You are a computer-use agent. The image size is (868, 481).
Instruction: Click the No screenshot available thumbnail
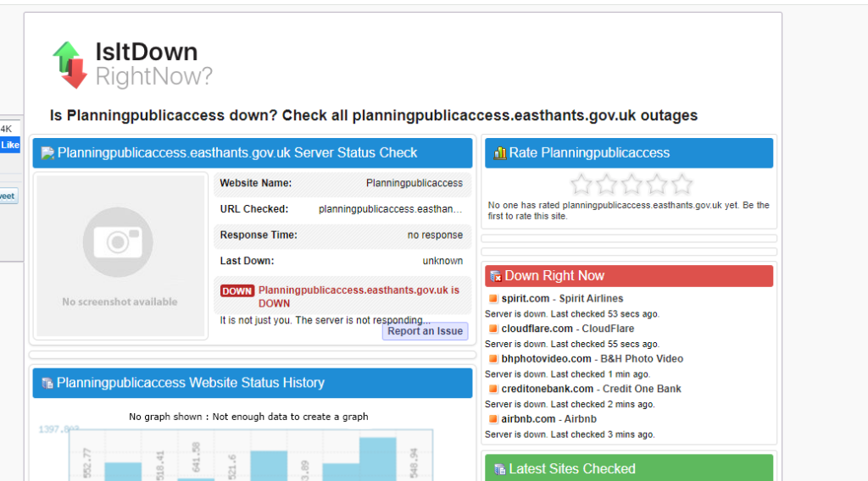click(x=120, y=256)
